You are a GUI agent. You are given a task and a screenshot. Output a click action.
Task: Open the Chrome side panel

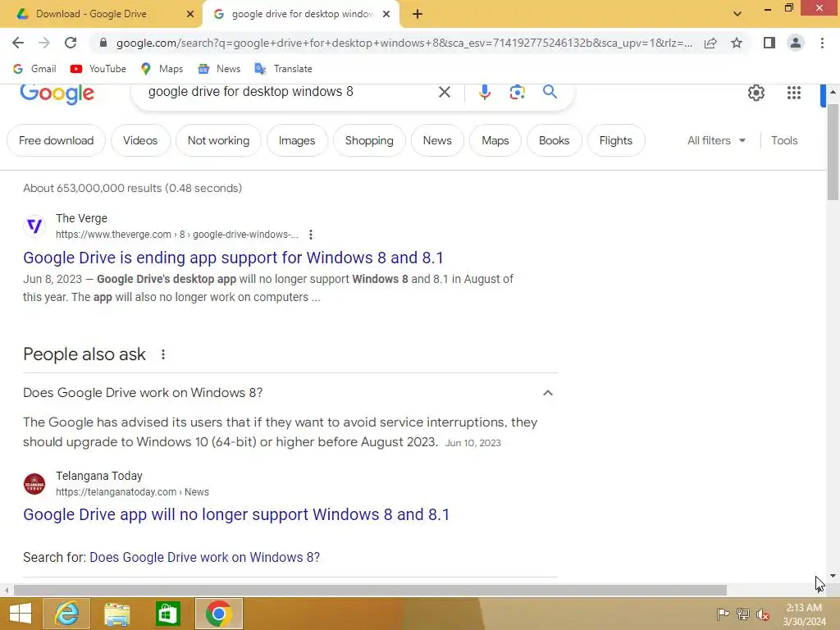click(769, 43)
